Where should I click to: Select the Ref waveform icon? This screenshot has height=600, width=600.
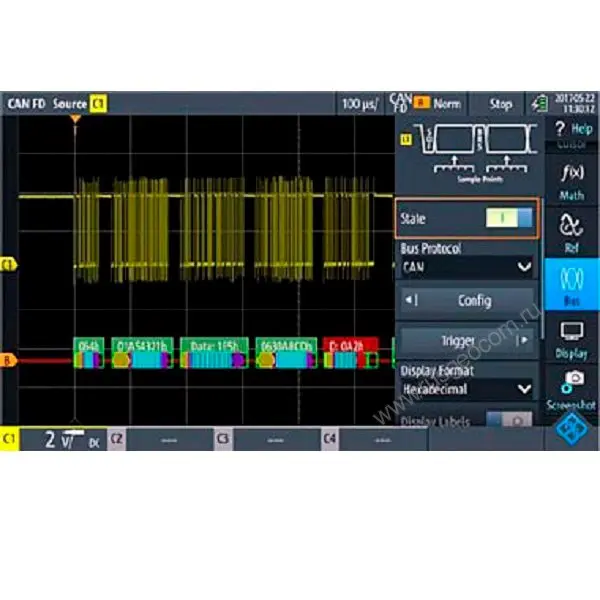571,232
